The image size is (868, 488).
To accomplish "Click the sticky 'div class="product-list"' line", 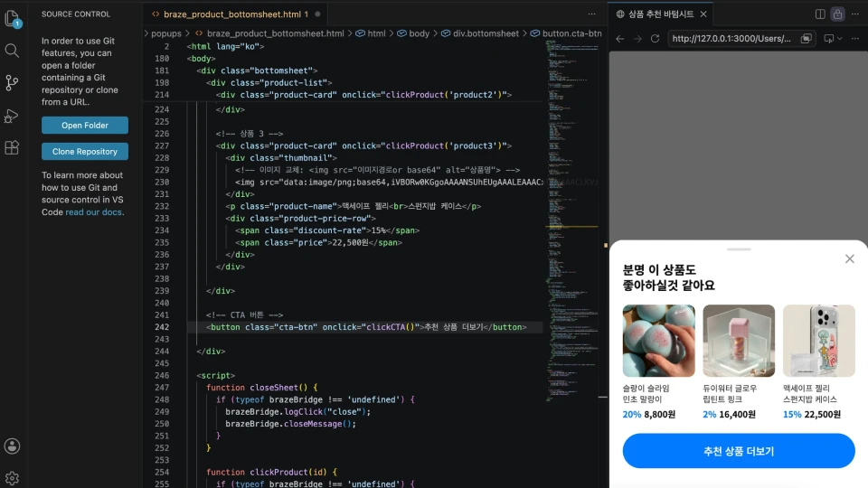I will [x=269, y=82].
